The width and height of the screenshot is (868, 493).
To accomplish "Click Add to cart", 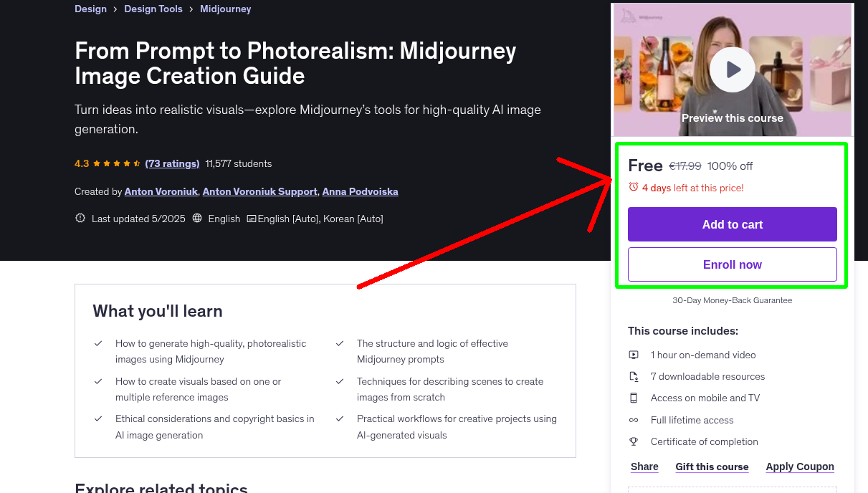I will (x=732, y=224).
